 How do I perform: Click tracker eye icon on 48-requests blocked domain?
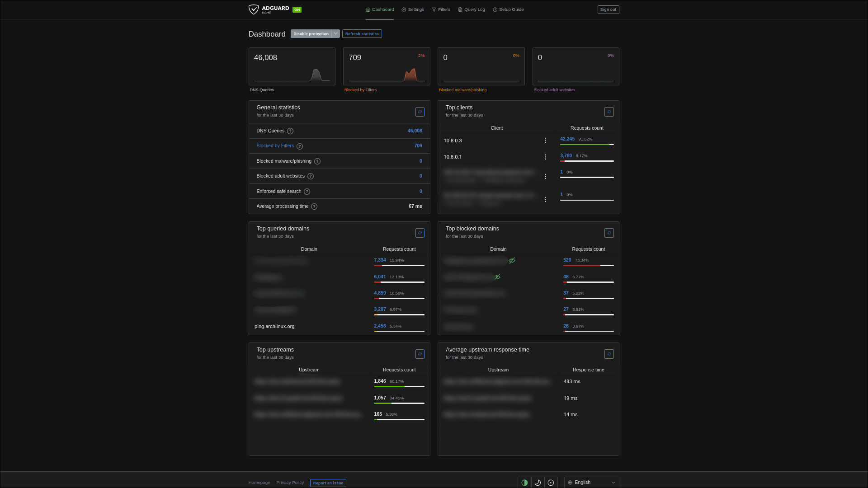497,277
